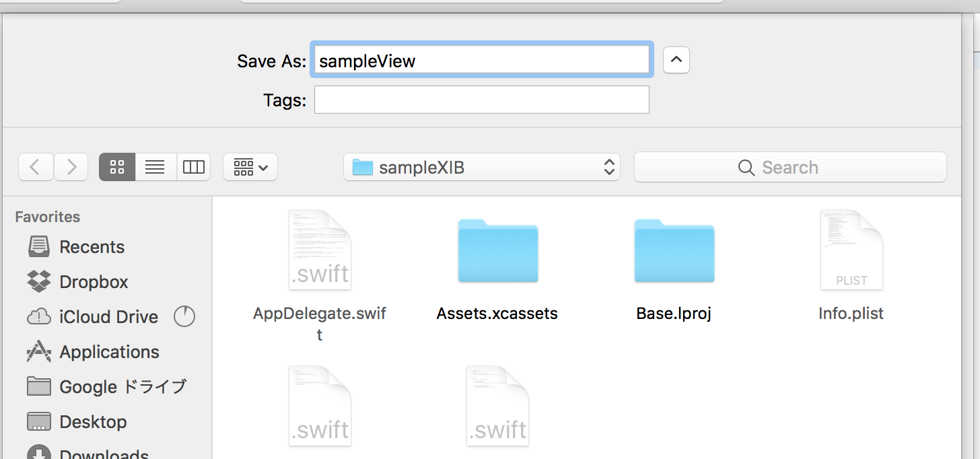Collapse the expanded save dialog
The height and width of the screenshot is (459, 980).
tap(676, 60)
